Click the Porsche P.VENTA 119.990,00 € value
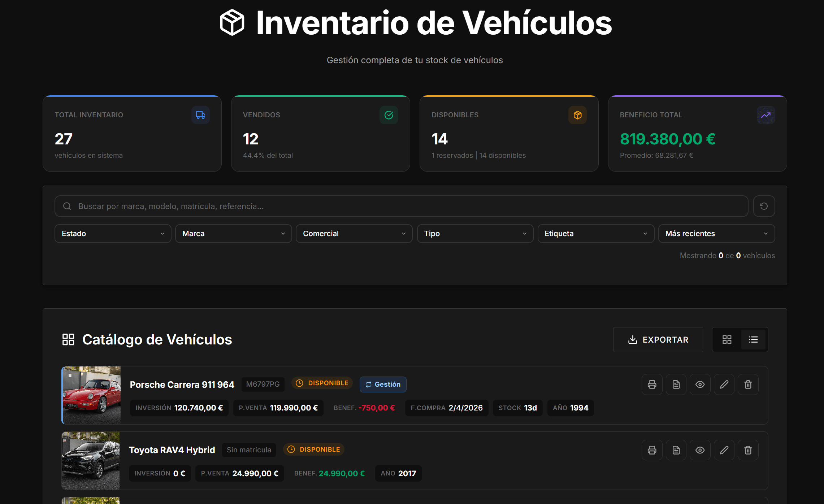Image resolution: width=824 pixels, height=504 pixels. [x=294, y=408]
